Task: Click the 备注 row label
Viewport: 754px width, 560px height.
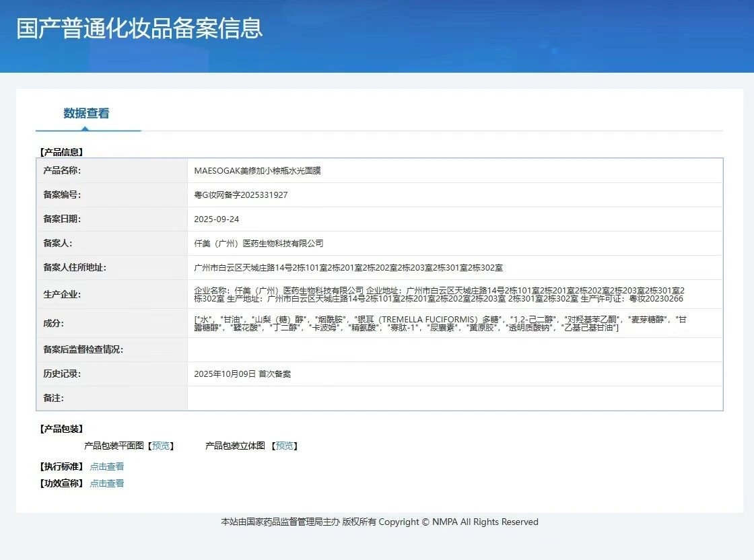Action: pos(53,398)
